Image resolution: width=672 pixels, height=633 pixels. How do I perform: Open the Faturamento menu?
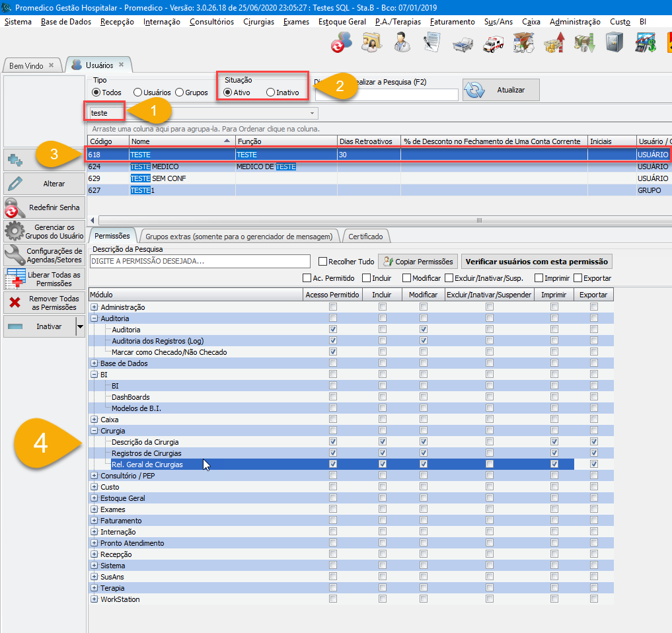(452, 22)
